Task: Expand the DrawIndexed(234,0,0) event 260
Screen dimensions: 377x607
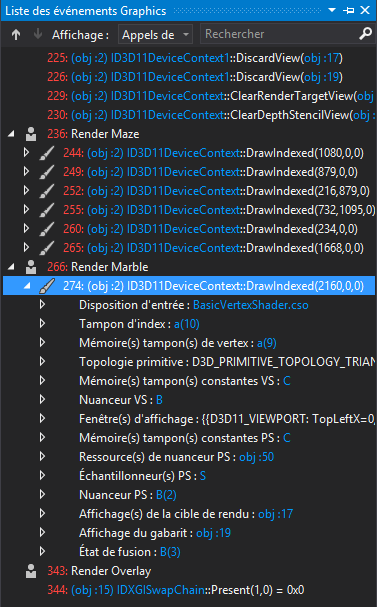Action: click(26, 228)
